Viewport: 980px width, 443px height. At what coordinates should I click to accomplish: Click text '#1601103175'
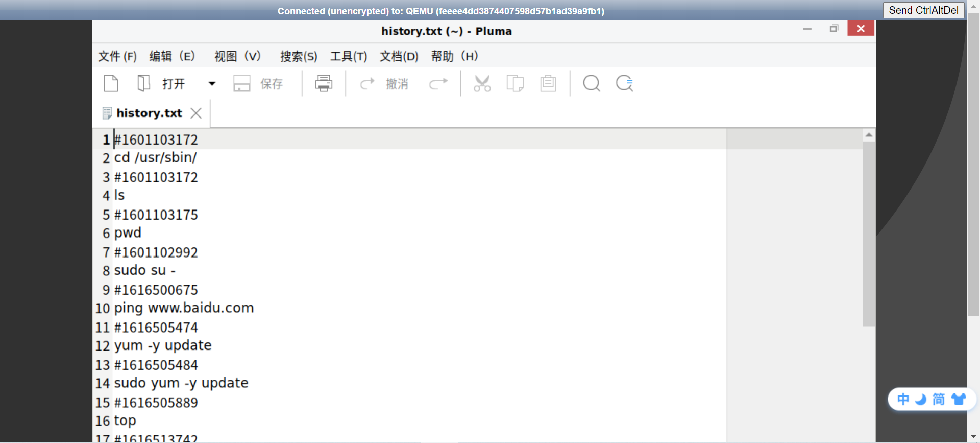(x=156, y=215)
